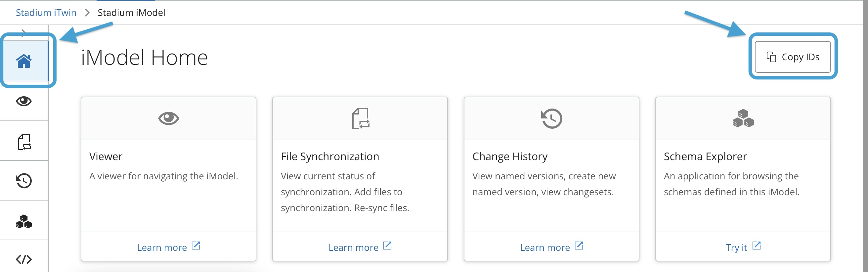The image size is (868, 272).
Task: Open the Home icon in sidebar
Action: coord(24,61)
